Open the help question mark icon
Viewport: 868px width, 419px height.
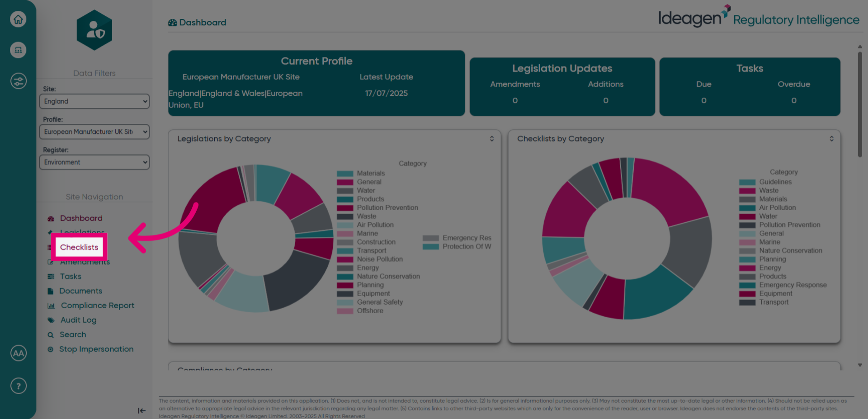(19, 386)
